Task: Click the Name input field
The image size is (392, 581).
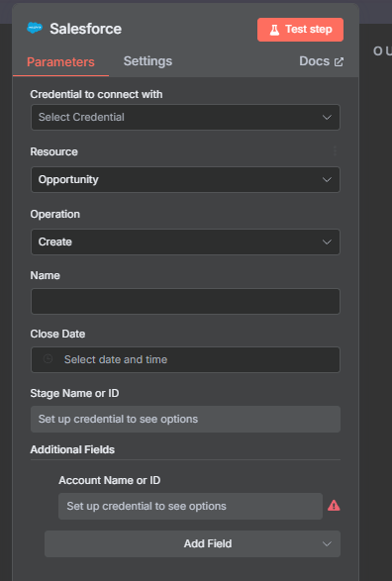Action: point(185,301)
